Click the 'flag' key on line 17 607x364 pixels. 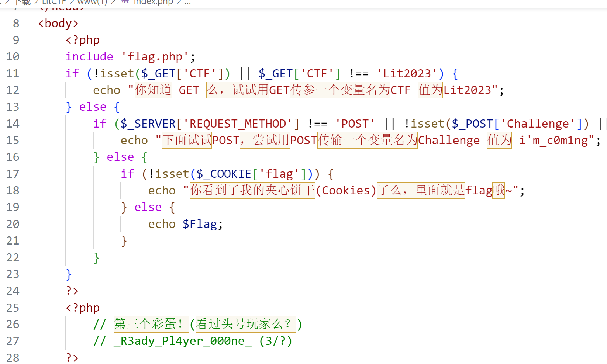pos(279,174)
